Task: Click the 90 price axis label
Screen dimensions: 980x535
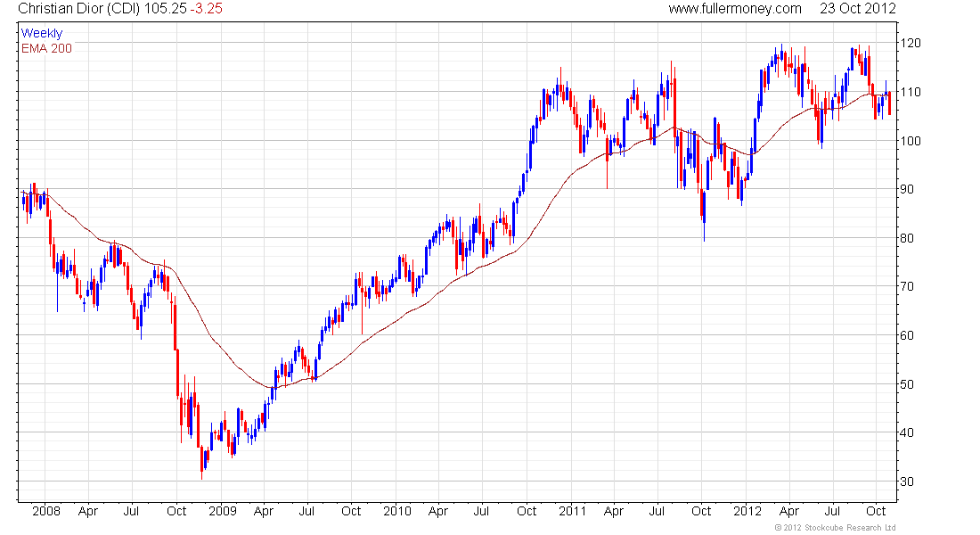Action: [907, 189]
